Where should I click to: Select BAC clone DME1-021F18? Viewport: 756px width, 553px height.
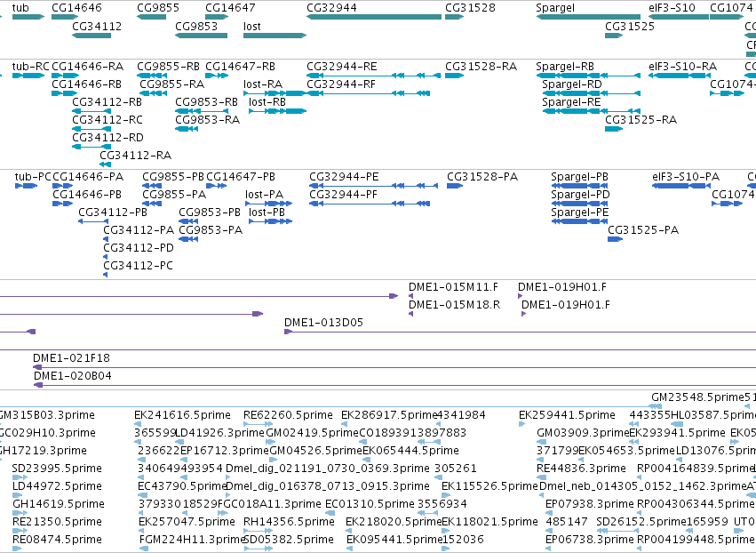pos(71,358)
